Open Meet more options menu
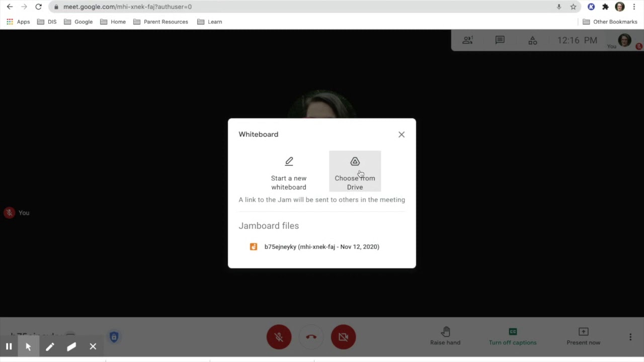Screen dimensions: 644x362 coord(630,337)
